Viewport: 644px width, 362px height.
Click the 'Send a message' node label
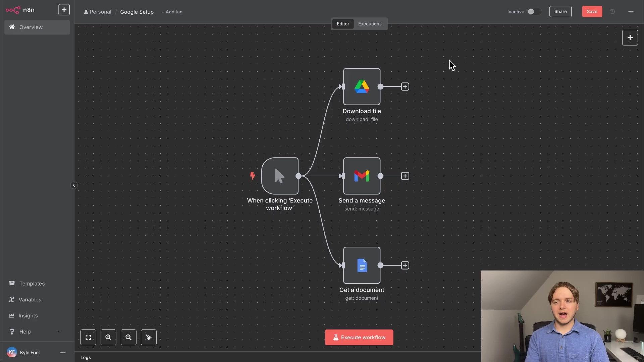362,200
